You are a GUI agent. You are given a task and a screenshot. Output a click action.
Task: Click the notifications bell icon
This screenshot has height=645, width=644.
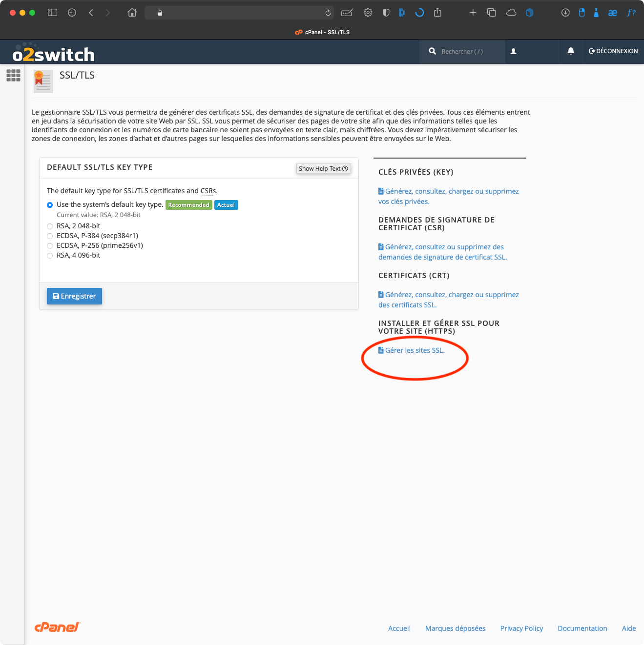570,51
